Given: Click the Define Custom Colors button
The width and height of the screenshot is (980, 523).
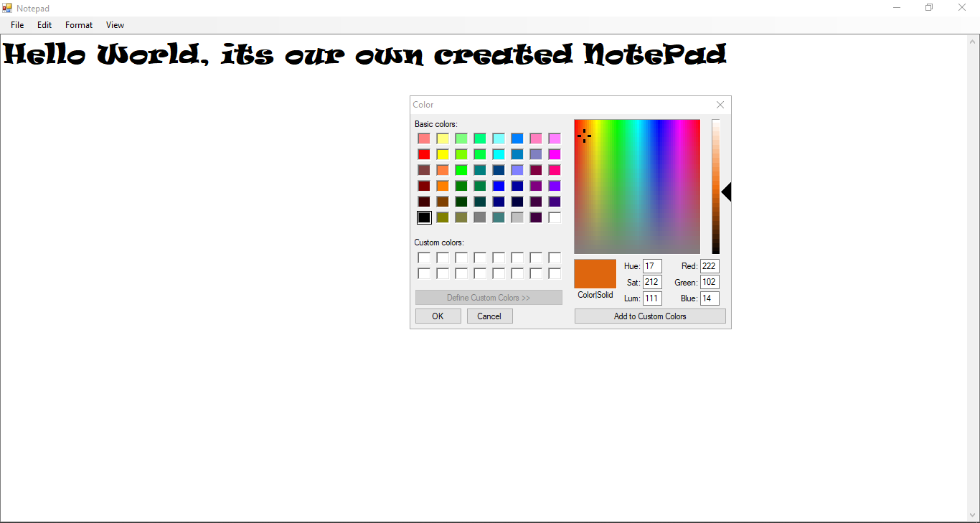Looking at the screenshot, I should [489, 297].
